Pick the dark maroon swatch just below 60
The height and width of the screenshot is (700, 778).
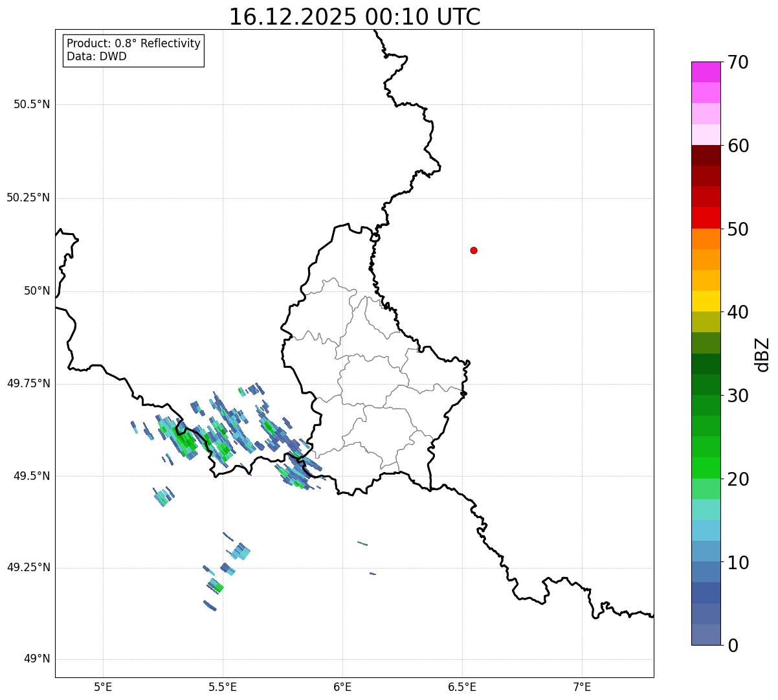pyautogui.click(x=706, y=155)
